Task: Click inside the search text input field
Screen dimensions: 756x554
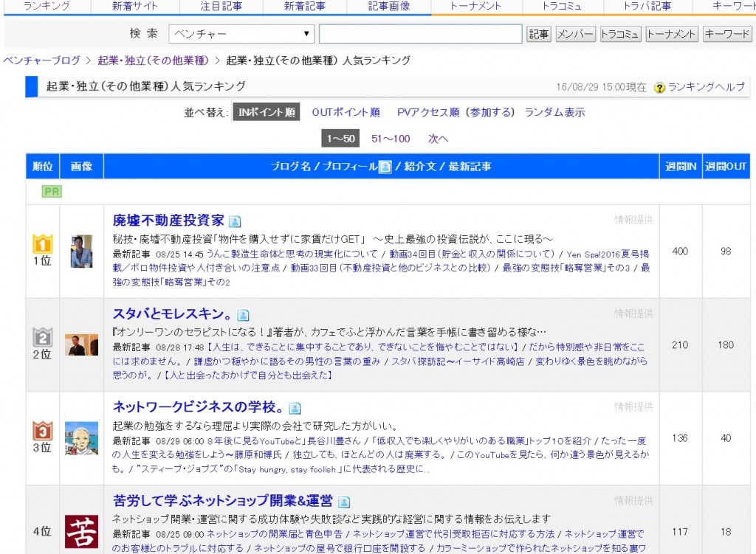Action: click(x=420, y=34)
